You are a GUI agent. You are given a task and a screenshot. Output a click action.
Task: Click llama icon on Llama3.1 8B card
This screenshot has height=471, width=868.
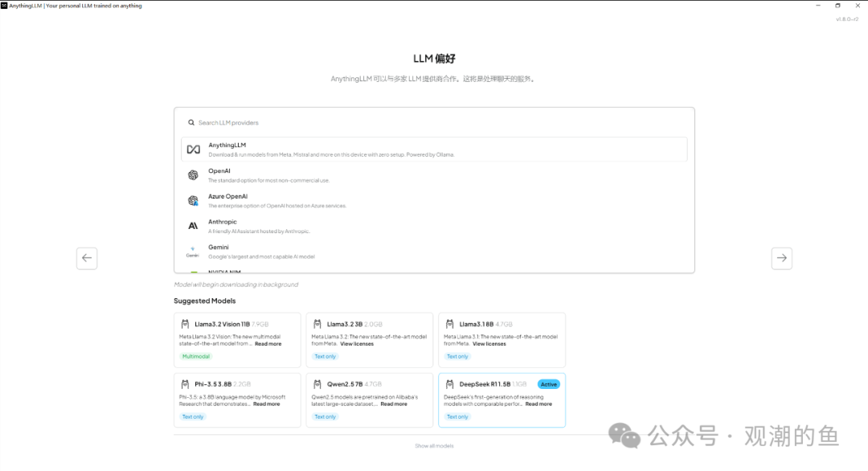[x=449, y=324]
